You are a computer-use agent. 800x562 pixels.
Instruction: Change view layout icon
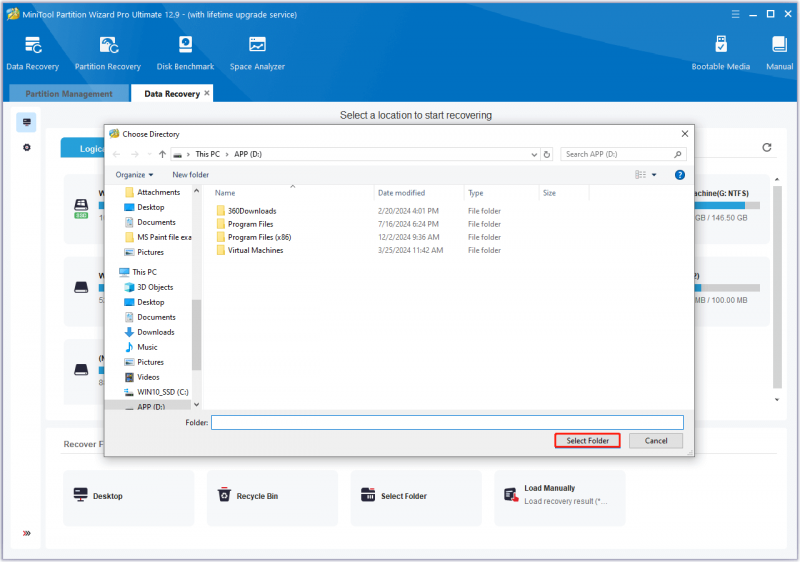640,175
